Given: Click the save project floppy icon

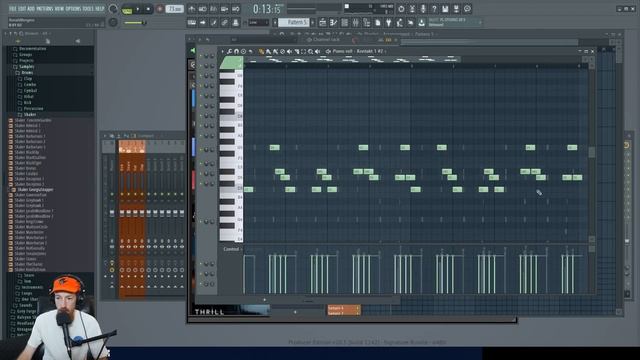Looking at the screenshot, I should coord(445,9).
